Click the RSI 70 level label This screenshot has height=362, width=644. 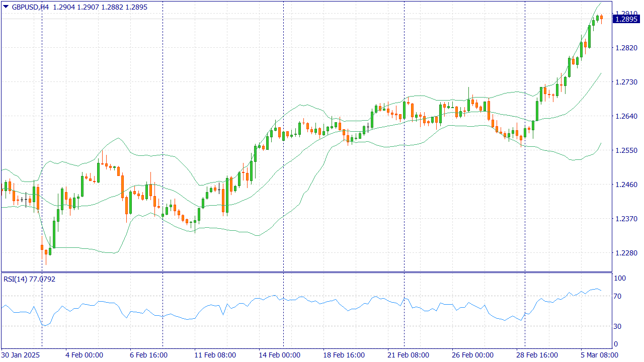(x=619, y=296)
